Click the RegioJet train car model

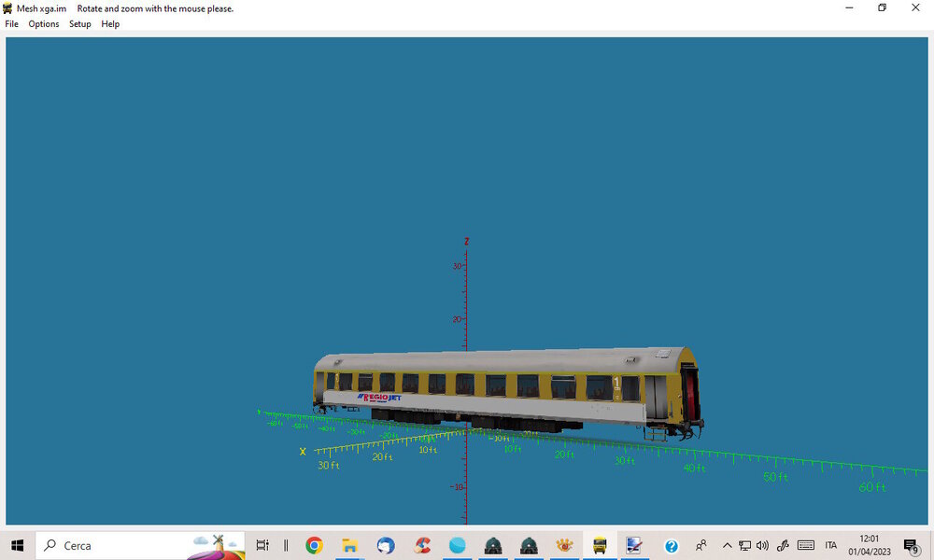[508, 393]
